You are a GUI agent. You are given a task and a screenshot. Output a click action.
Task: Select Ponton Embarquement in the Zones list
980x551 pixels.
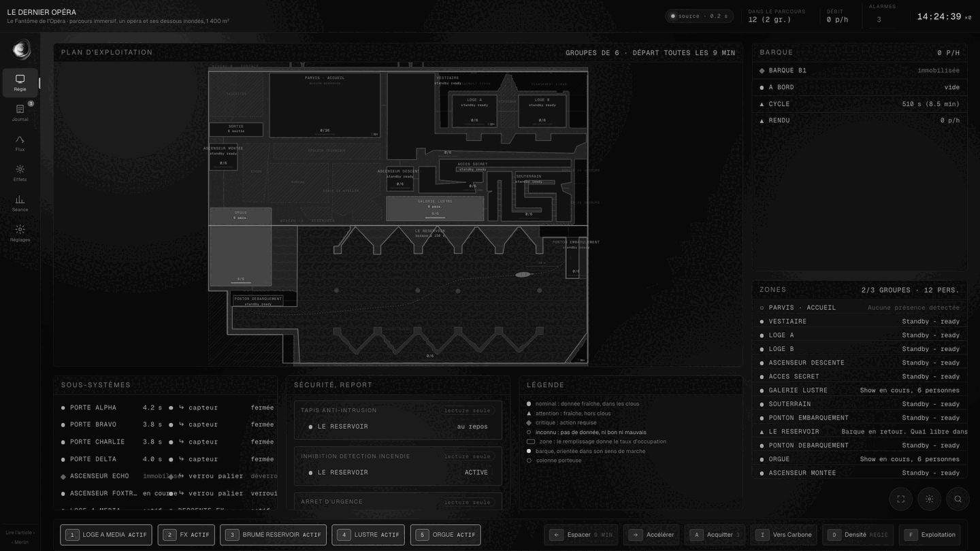point(860,418)
